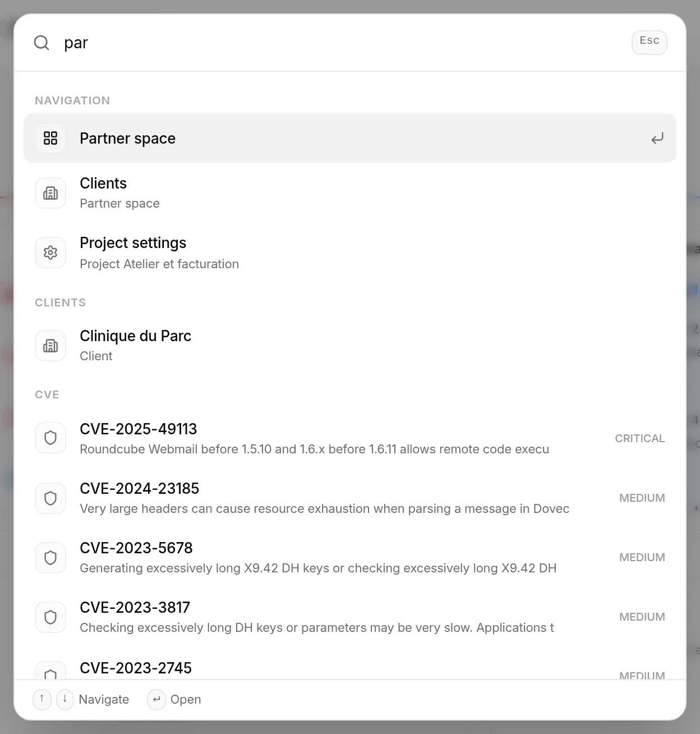The image size is (700, 734).
Task: Click shield icon for CVE-2024-23185
Action: click(x=50, y=498)
